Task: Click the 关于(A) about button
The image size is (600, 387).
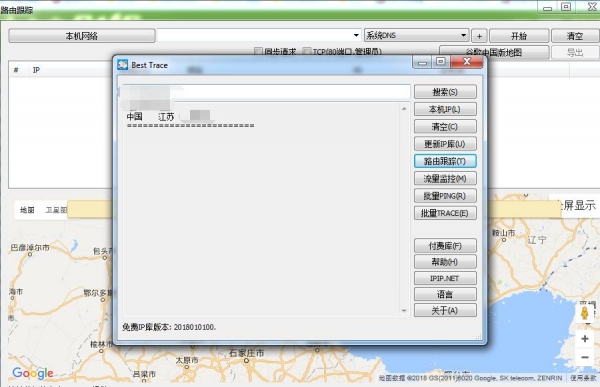Action: tap(445, 310)
